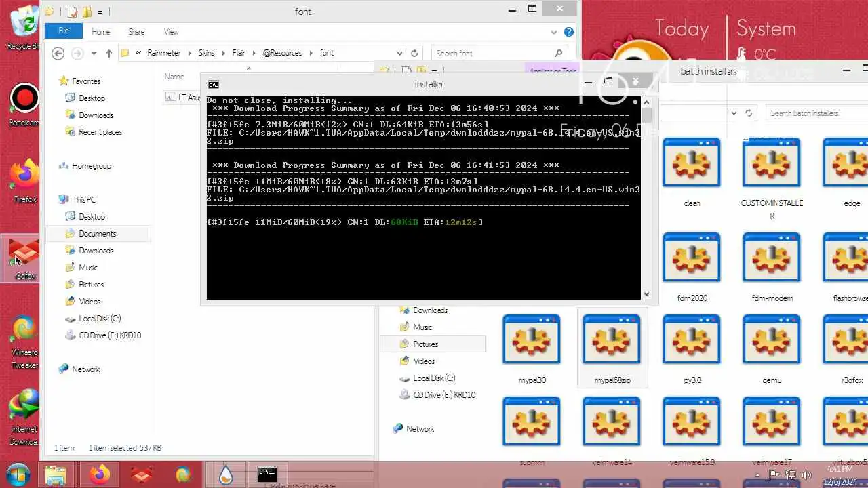Click the command prompt taskbar icon
Image resolution: width=868 pixels, height=488 pixels.
(267, 474)
